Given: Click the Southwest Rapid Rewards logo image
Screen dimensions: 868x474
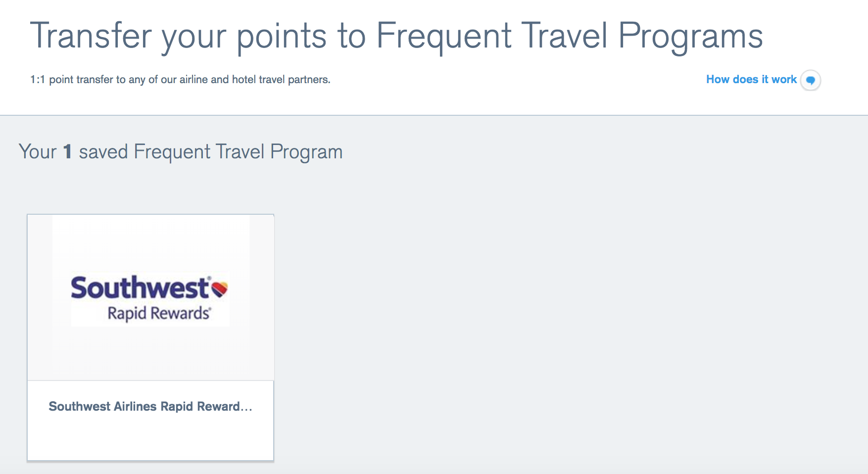Looking at the screenshot, I should coord(150,298).
